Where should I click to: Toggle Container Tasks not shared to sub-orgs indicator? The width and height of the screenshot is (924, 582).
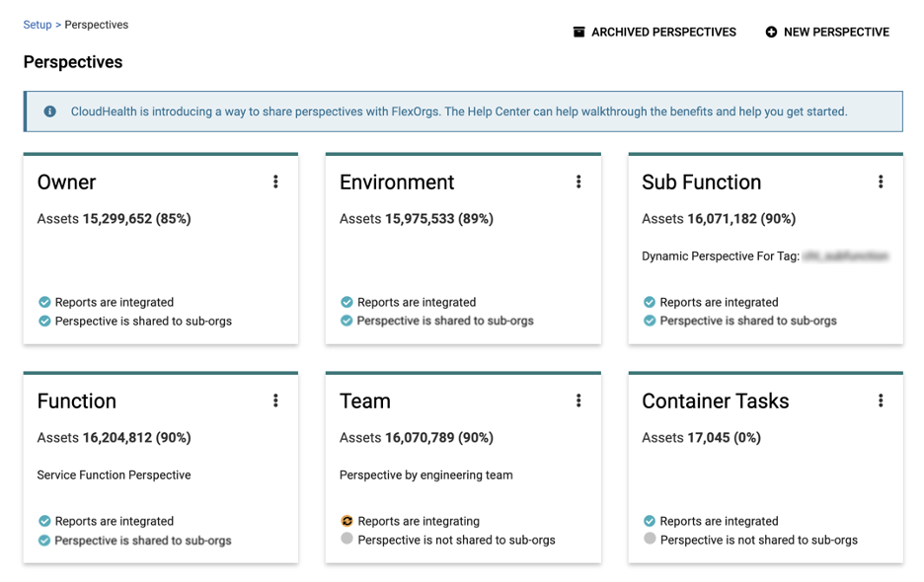click(x=649, y=539)
